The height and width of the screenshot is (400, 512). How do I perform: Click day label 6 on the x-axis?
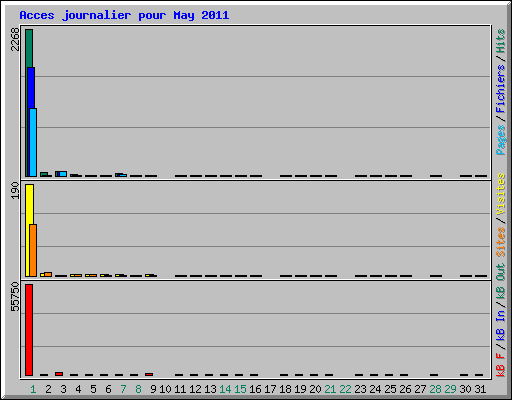pyautogui.click(x=108, y=389)
